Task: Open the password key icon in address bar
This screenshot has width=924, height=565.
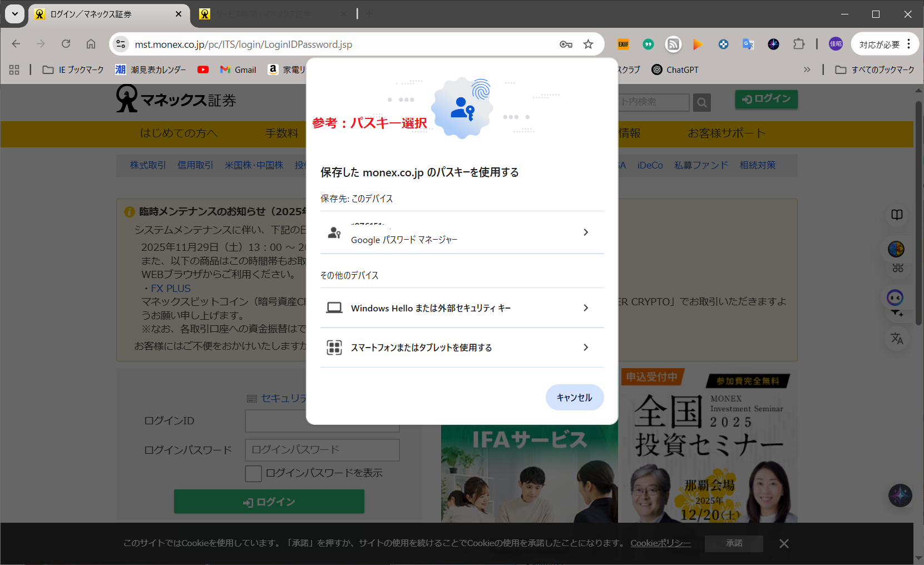Action: 566,44
